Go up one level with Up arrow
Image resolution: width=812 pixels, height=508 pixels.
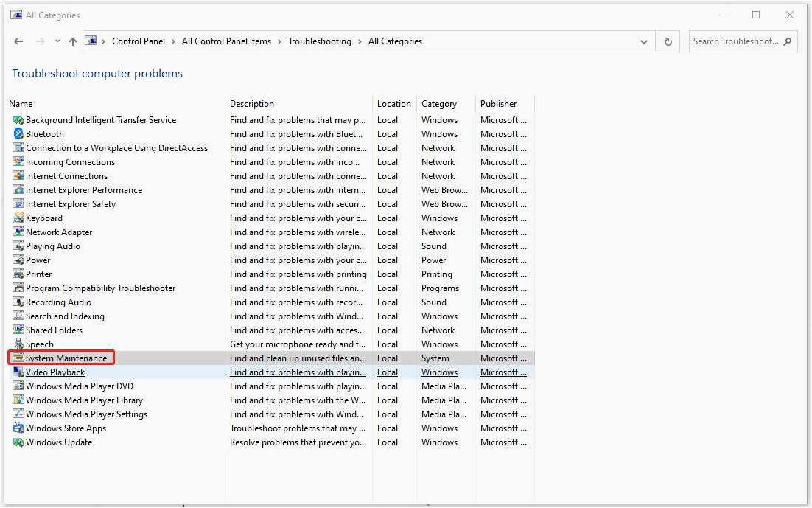pos(72,41)
